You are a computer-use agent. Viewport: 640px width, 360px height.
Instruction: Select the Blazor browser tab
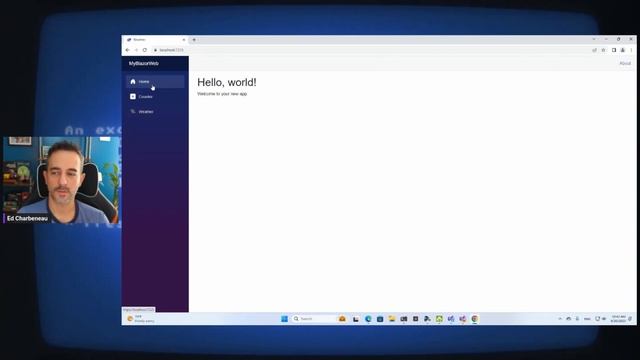155,40
